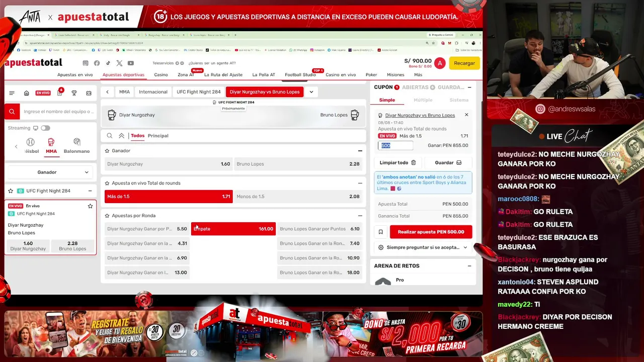
Task: Star the Ganador market
Action: (107, 151)
